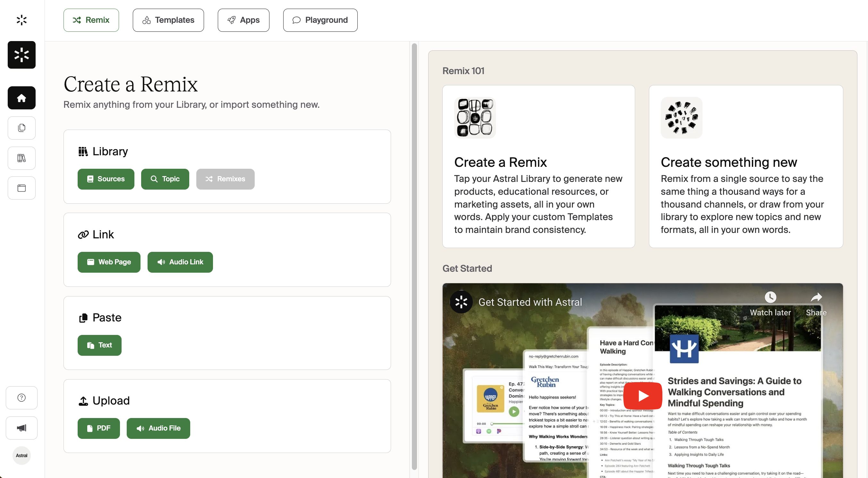Click the video's Astral channel logo
Image resolution: width=868 pixels, height=478 pixels.
click(x=461, y=302)
